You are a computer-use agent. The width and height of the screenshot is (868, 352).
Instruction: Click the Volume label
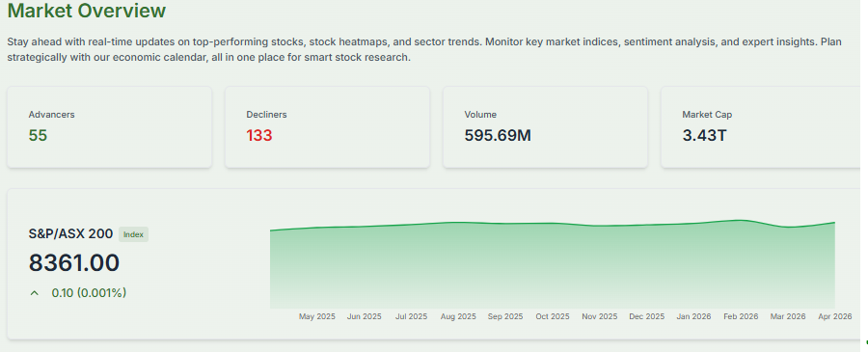[x=480, y=115]
